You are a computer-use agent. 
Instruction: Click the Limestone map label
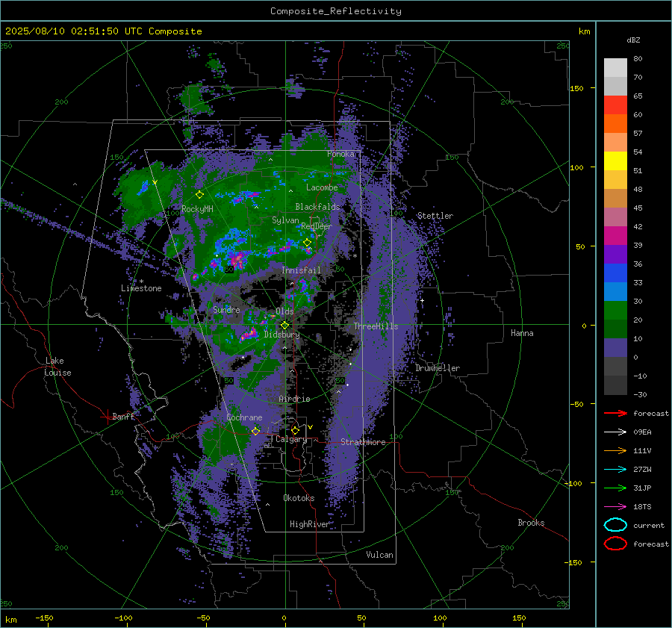pyautogui.click(x=141, y=288)
